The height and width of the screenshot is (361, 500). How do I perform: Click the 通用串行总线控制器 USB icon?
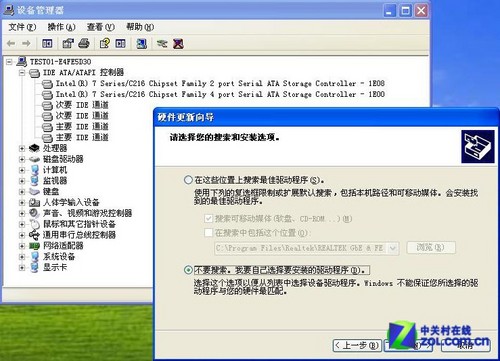pos(34,235)
